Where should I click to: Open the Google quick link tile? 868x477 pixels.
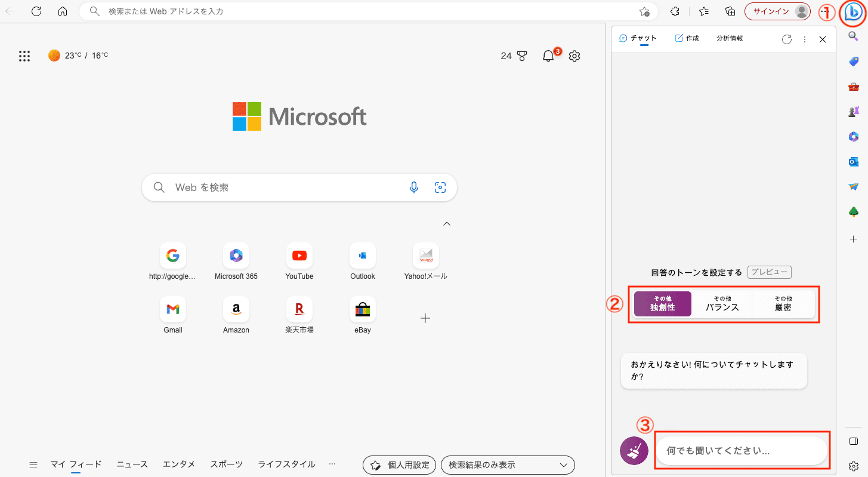coord(173,261)
